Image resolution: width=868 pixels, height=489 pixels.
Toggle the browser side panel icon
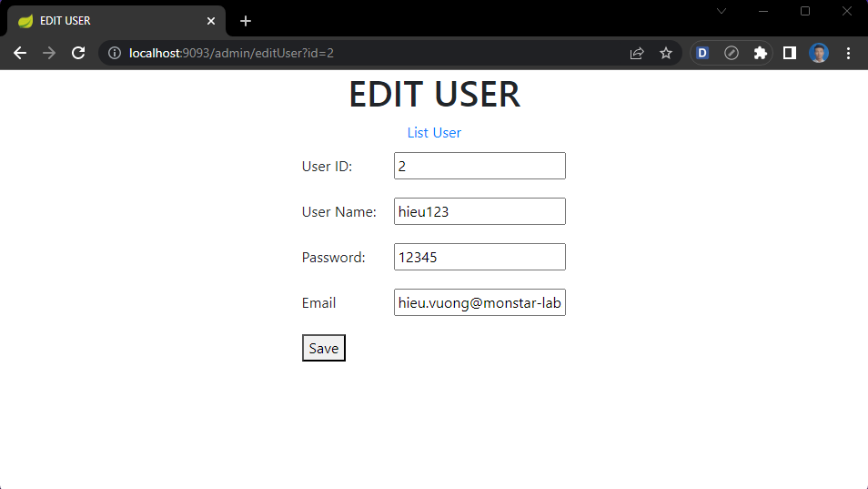(790, 53)
